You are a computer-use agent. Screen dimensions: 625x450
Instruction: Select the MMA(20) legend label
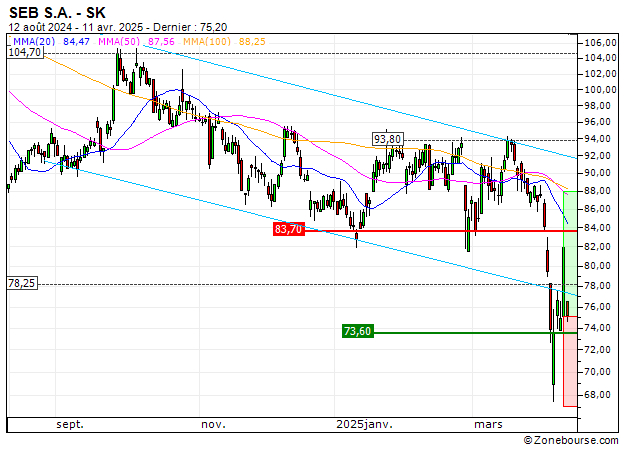pyautogui.click(x=34, y=41)
